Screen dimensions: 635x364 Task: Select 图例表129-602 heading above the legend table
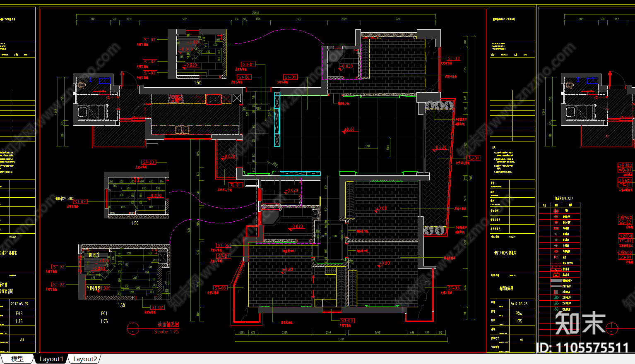click(x=564, y=199)
